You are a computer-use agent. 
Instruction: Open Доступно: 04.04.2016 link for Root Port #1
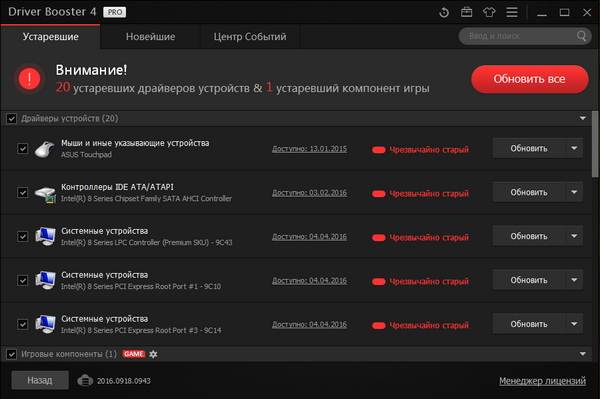point(310,281)
